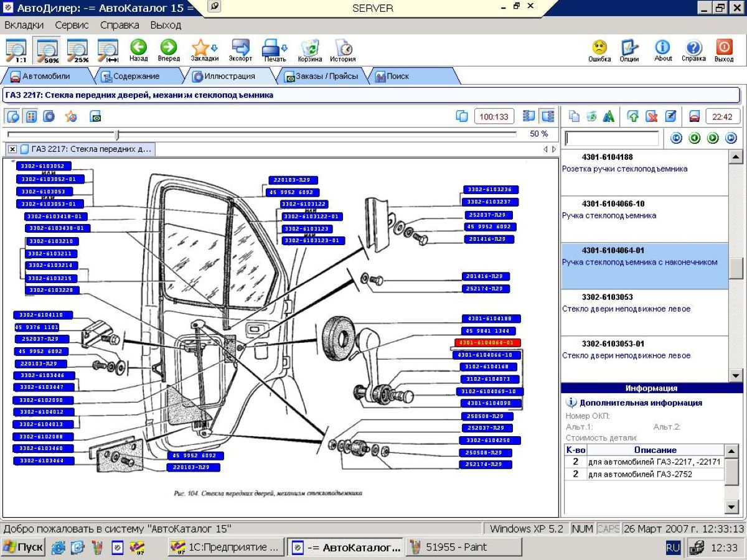
Task: Switch to Заказы / Прайсы tab
Action: (x=321, y=76)
